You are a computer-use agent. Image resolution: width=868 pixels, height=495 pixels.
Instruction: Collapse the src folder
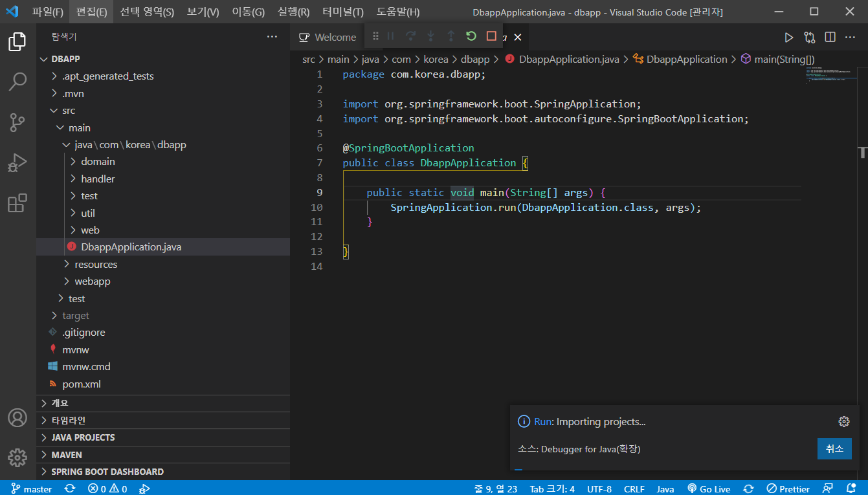(x=163, y=111)
